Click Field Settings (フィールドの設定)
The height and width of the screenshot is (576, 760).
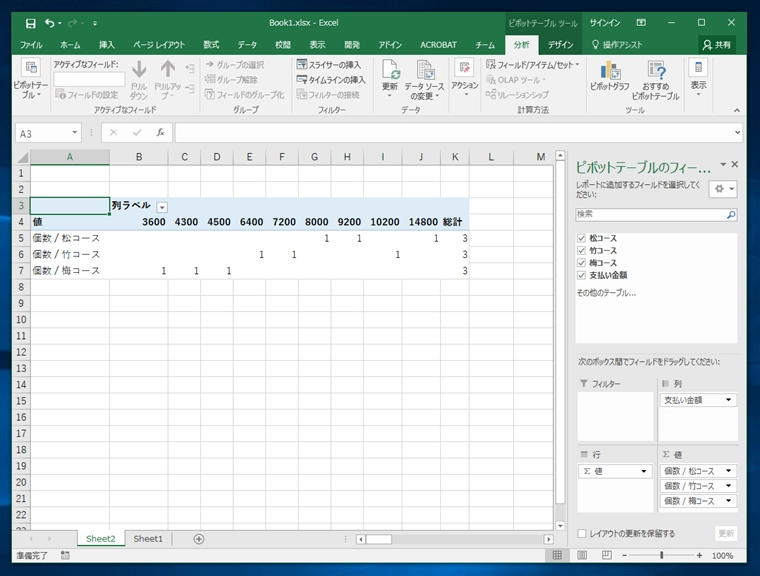86,95
